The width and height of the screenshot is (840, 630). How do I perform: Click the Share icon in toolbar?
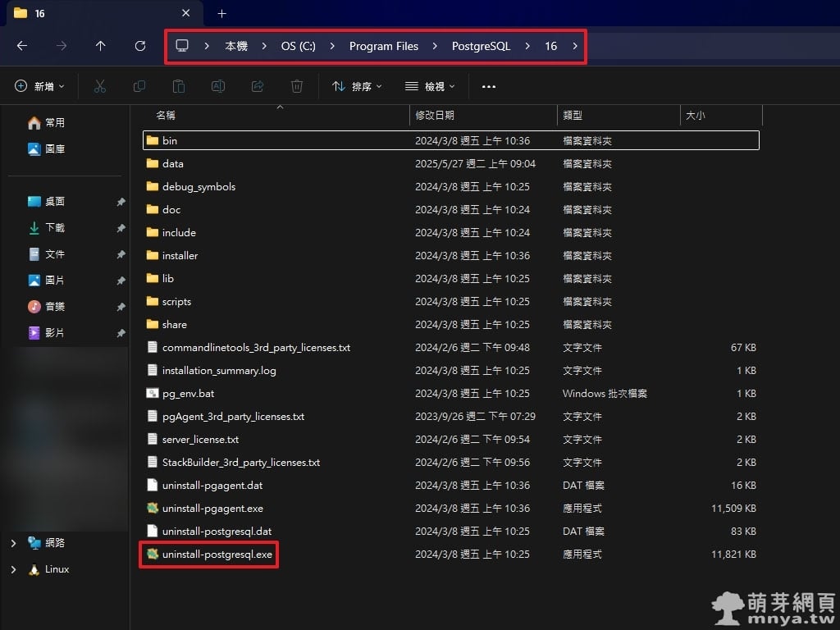point(258,86)
